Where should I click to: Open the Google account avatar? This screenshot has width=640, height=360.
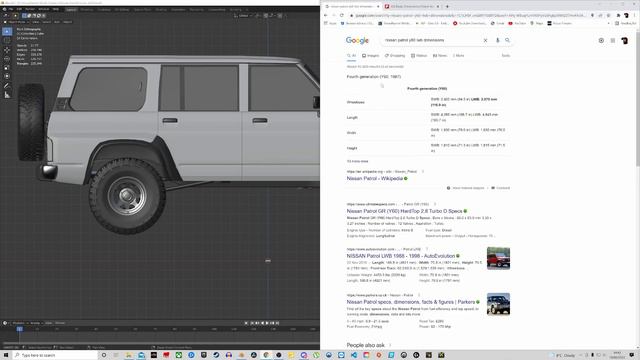624,40
